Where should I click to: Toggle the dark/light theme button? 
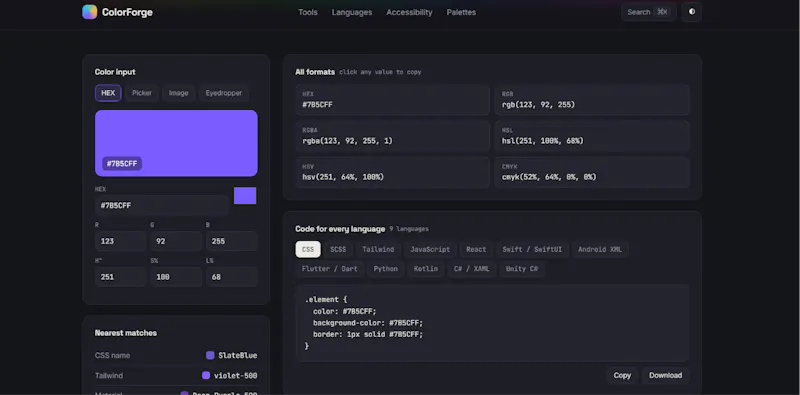click(692, 12)
